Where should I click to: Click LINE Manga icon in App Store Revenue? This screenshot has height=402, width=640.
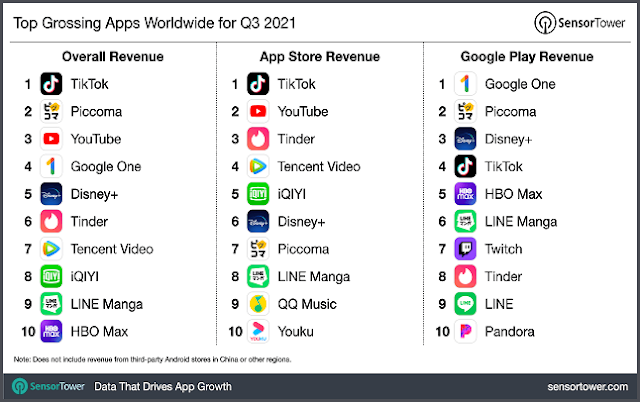(x=258, y=276)
